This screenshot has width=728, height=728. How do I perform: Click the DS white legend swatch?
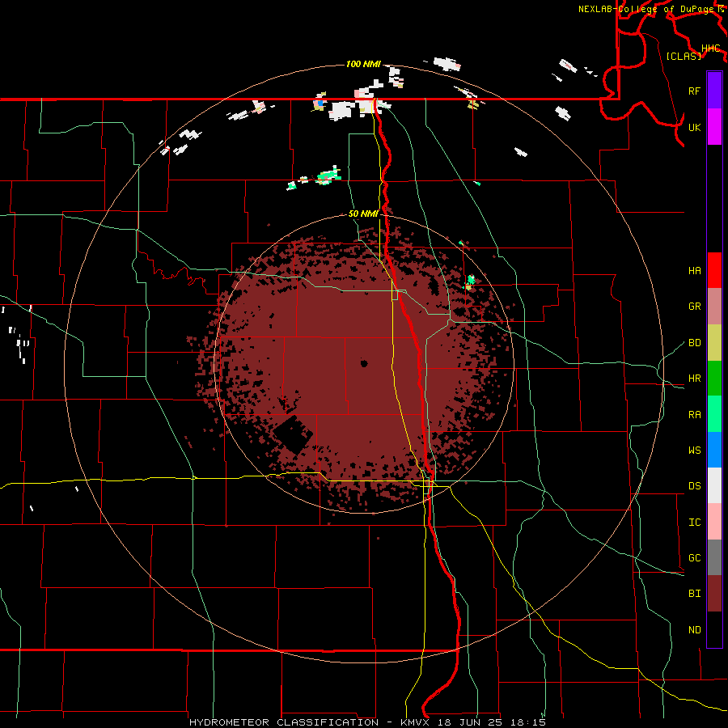(x=714, y=485)
